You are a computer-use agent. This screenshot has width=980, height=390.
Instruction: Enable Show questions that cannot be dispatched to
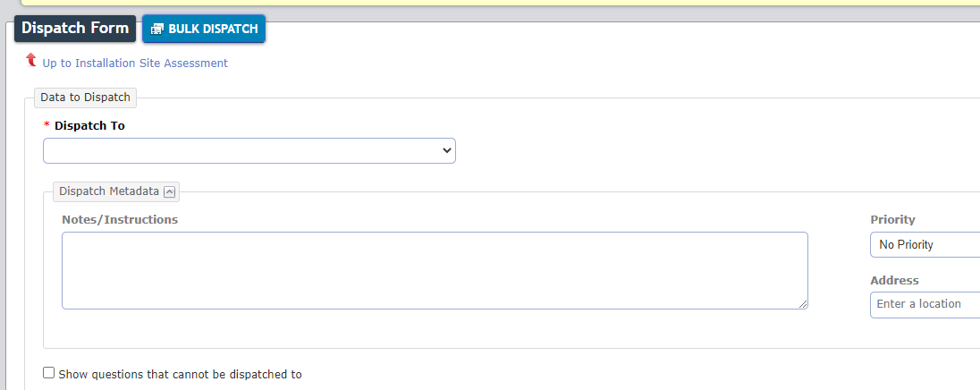click(49, 373)
